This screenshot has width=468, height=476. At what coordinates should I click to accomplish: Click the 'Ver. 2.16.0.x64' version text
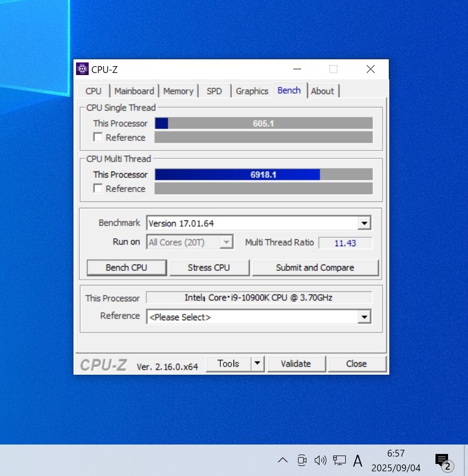click(167, 367)
